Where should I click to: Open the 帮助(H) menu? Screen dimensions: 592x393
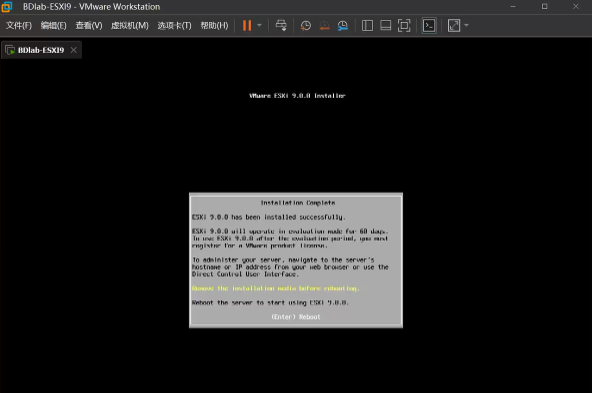point(214,26)
